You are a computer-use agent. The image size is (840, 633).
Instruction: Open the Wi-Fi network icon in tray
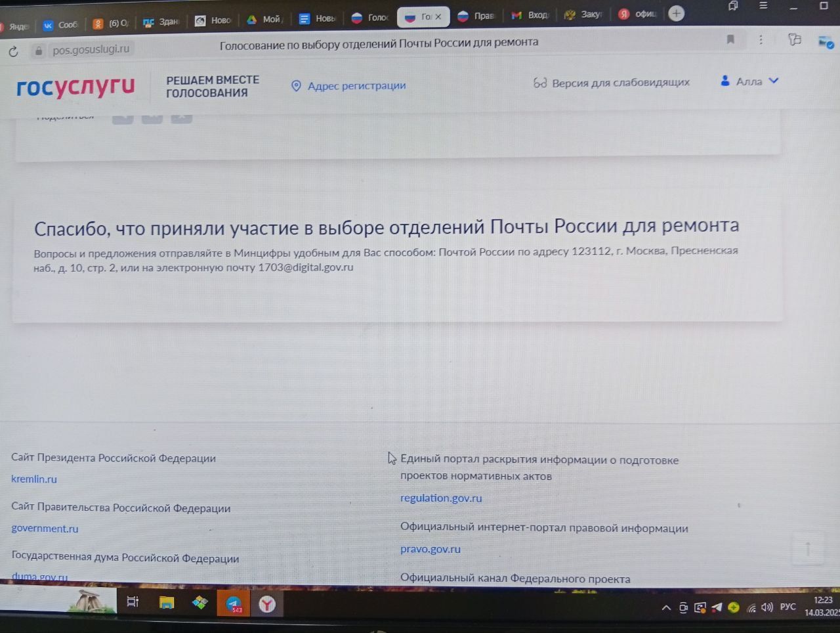[751, 608]
